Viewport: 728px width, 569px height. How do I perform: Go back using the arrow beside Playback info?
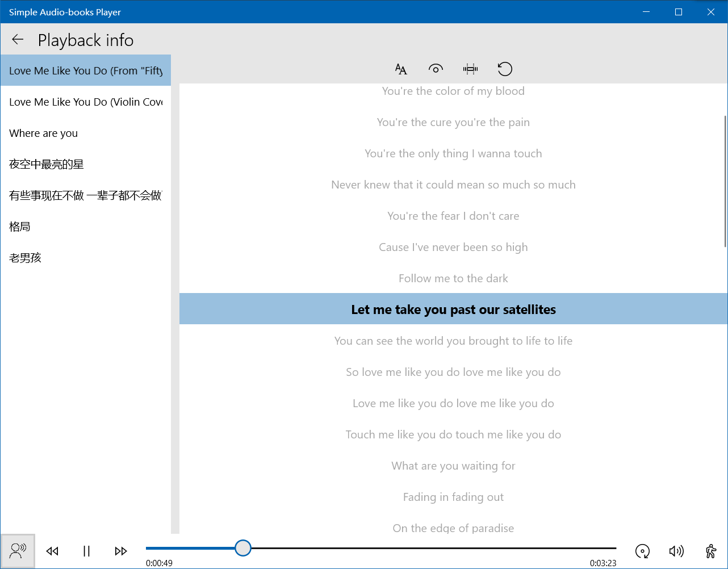click(18, 40)
